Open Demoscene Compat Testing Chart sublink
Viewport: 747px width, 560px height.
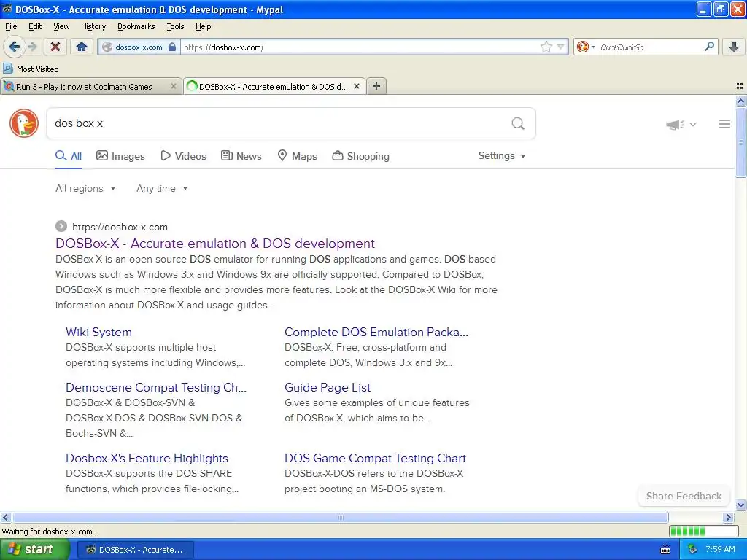[x=156, y=388]
